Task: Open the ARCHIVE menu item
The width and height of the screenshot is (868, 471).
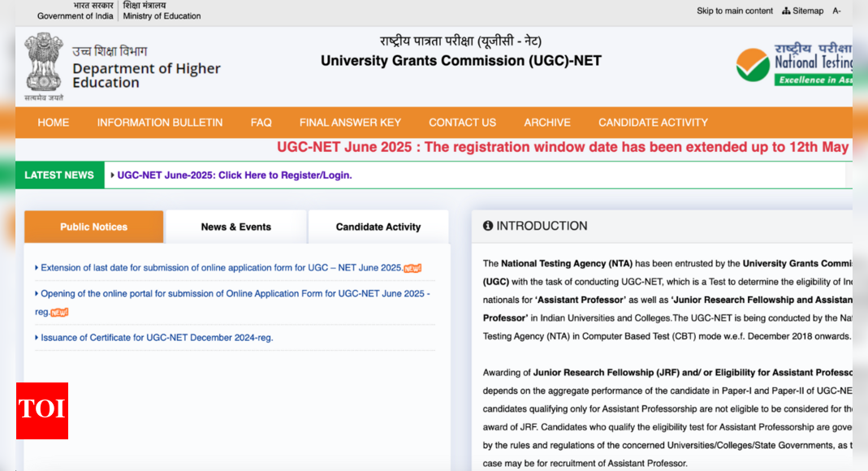Action: (547, 123)
